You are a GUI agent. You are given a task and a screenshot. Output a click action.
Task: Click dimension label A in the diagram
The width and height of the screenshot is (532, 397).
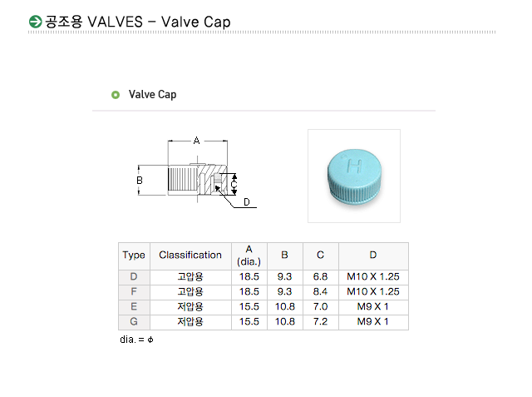pyautogui.click(x=197, y=141)
